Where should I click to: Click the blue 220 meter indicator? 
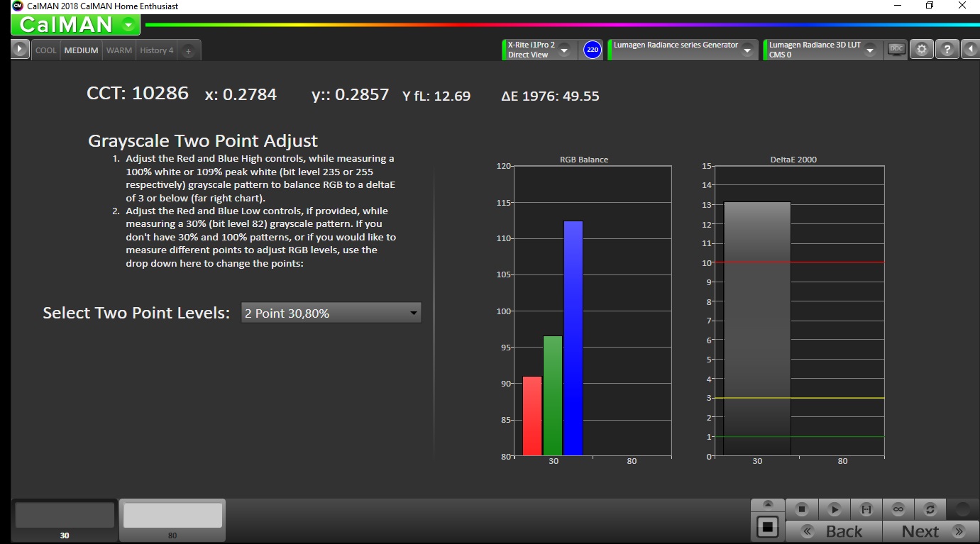click(592, 50)
